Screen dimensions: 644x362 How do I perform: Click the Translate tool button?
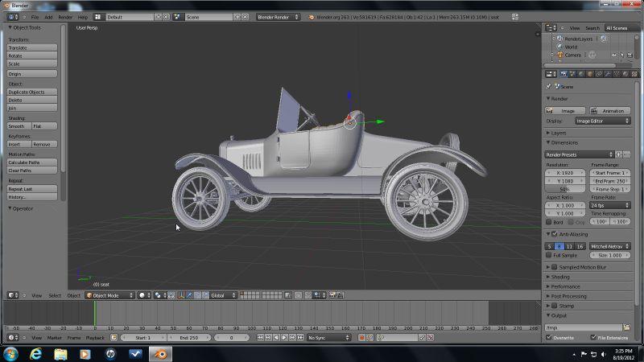(x=32, y=47)
